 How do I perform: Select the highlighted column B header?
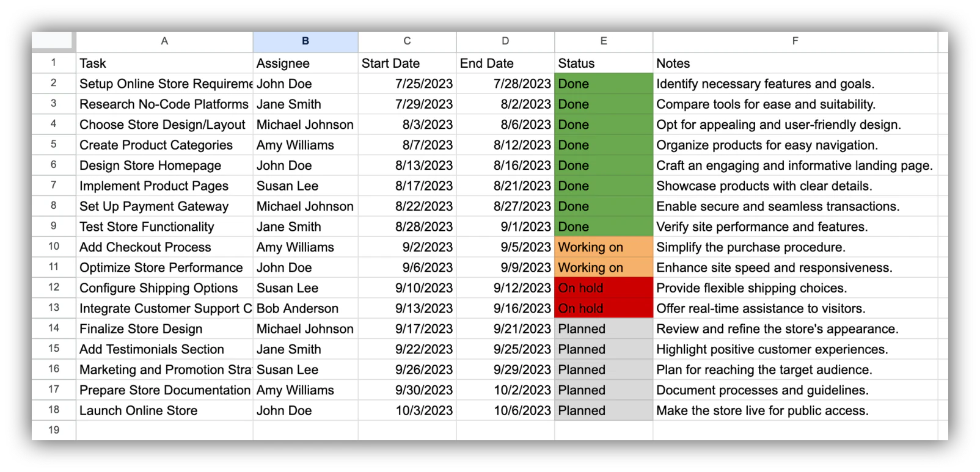click(x=305, y=42)
